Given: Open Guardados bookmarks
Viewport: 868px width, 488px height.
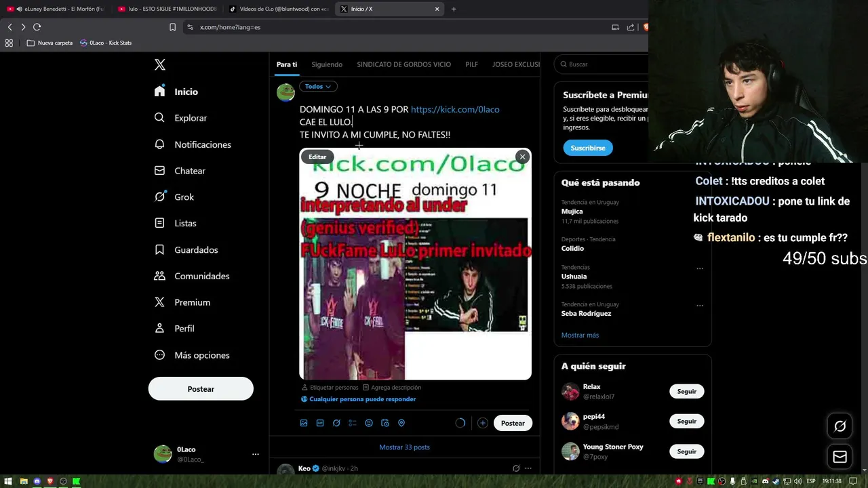Looking at the screenshot, I should pyautogui.click(x=186, y=249).
